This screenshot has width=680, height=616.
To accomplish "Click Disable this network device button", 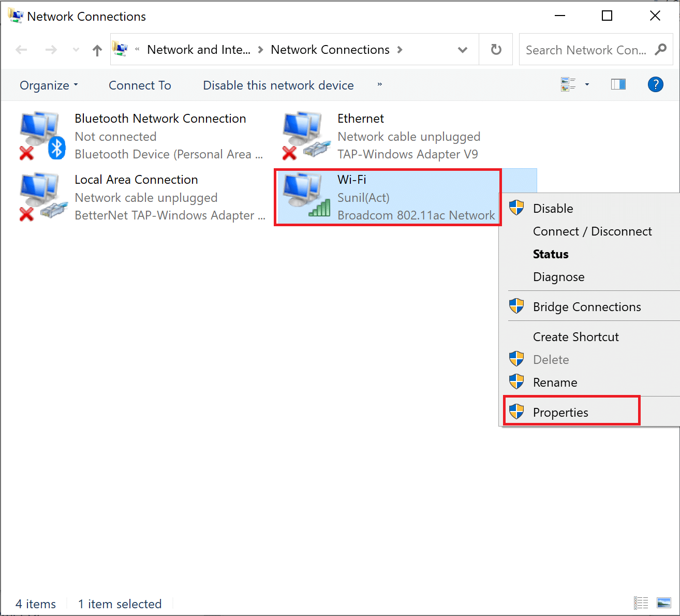I will coord(278,85).
